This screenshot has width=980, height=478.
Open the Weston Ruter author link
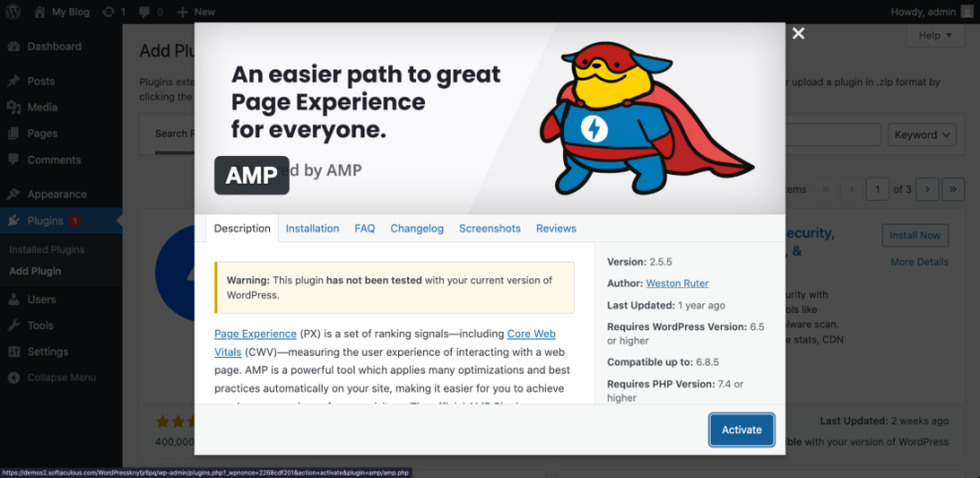pyautogui.click(x=677, y=283)
